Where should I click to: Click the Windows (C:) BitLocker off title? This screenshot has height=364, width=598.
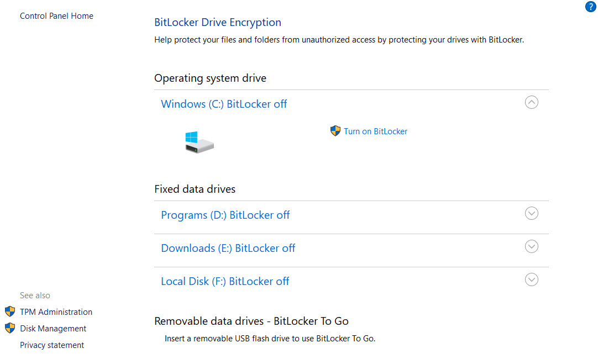tap(224, 104)
